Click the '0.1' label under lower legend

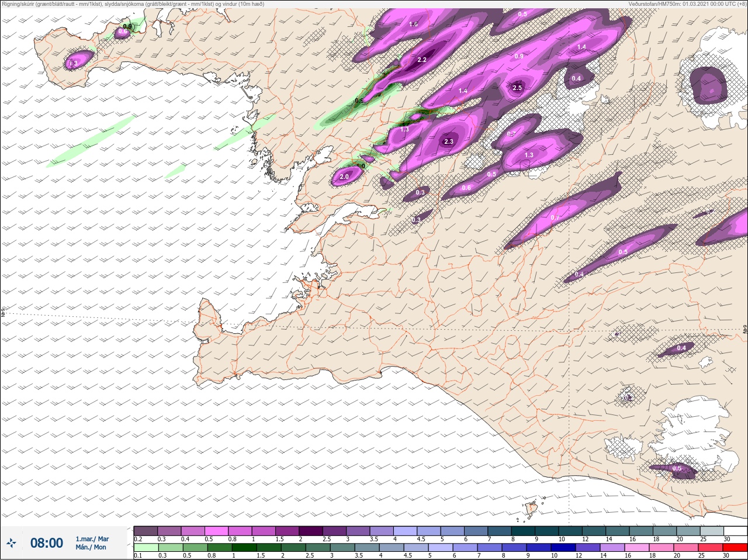pos(138,555)
